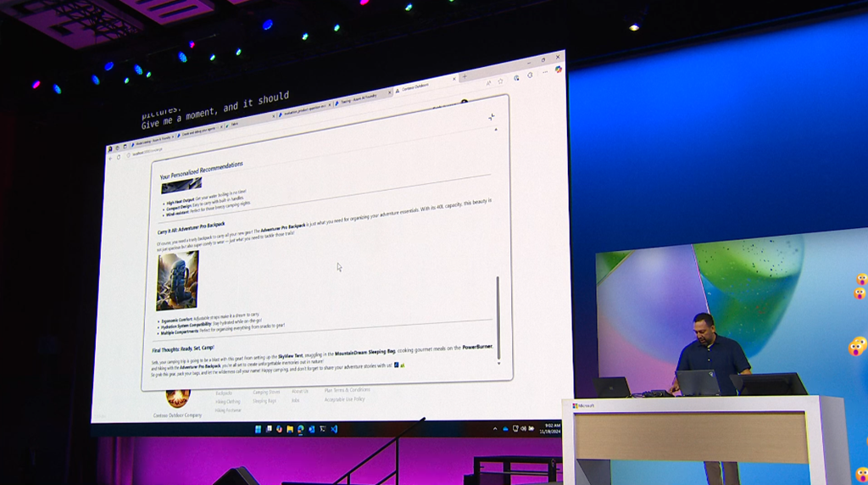Show hidden system tray icons chevron

click(x=495, y=428)
